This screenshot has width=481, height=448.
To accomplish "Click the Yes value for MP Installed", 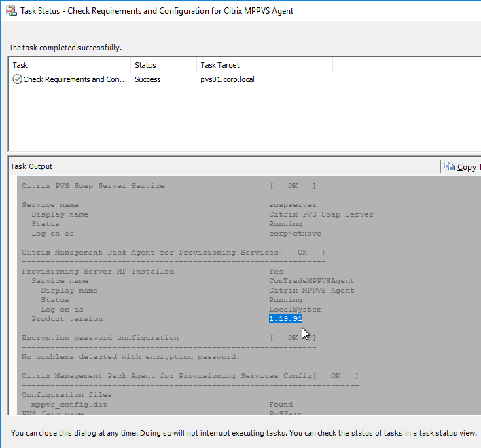I will tap(276, 272).
